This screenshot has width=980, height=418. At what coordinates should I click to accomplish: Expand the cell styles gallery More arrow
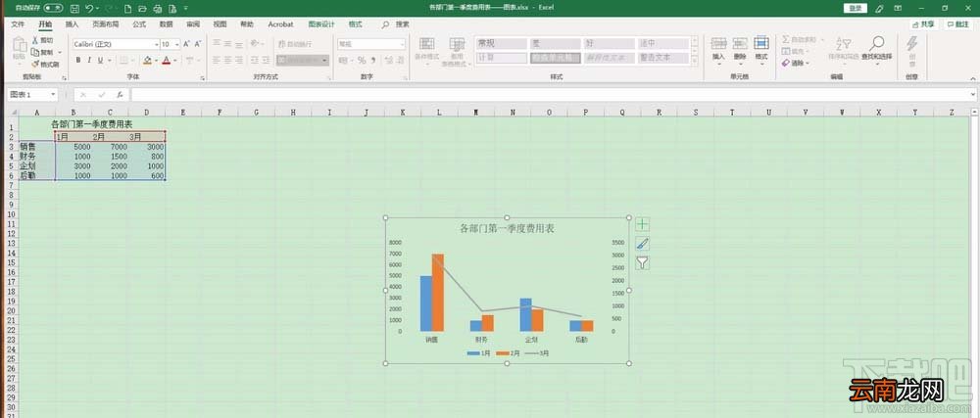[x=695, y=60]
